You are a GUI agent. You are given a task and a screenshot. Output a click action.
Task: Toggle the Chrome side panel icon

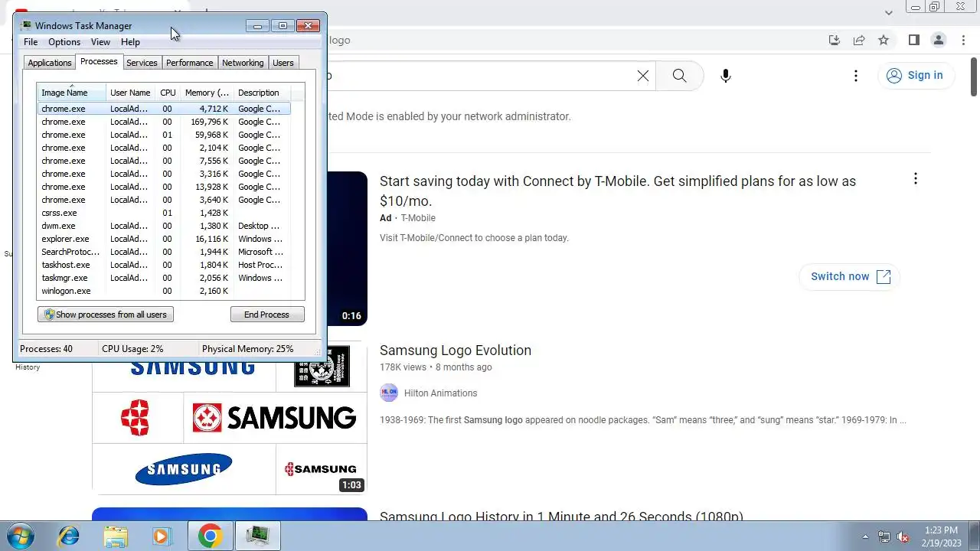(913, 40)
